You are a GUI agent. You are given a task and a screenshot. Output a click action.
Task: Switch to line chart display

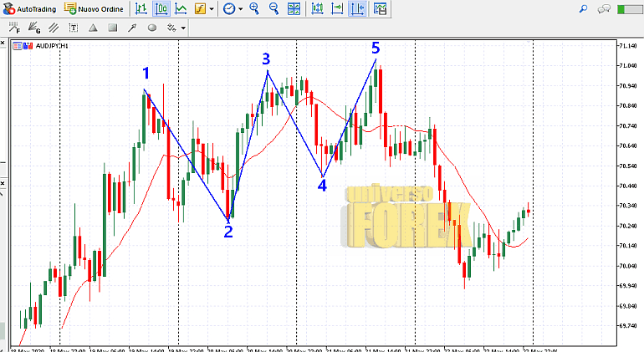[180, 9]
